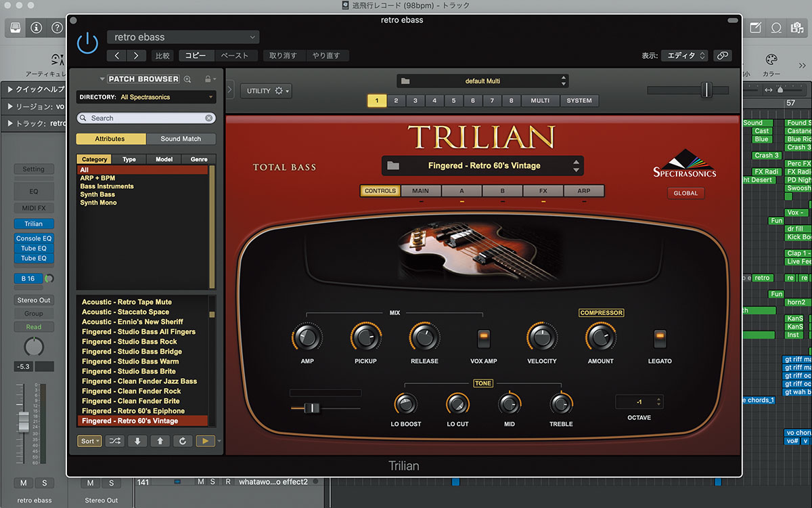This screenshot has width=812, height=508.
Task: Refresh the patch browser list
Action: (x=182, y=441)
